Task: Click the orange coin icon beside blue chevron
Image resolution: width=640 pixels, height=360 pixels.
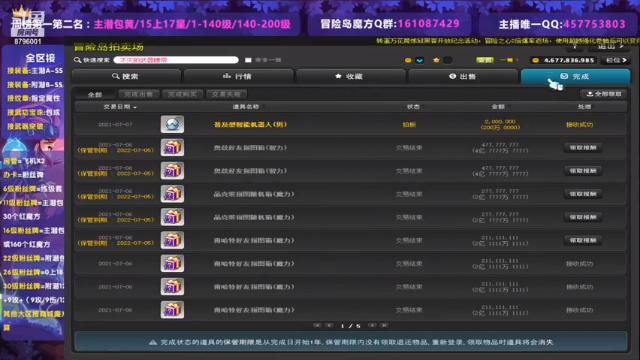Action: (x=408, y=60)
